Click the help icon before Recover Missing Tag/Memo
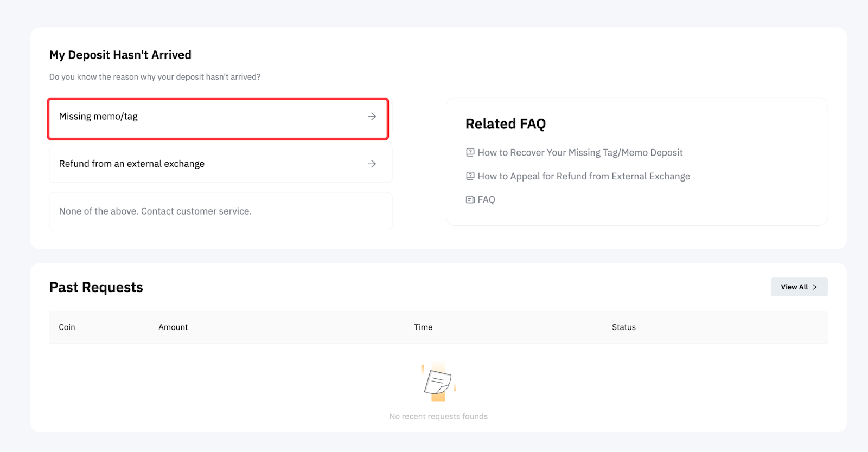Image resolution: width=868 pixels, height=452 pixels. 470,153
